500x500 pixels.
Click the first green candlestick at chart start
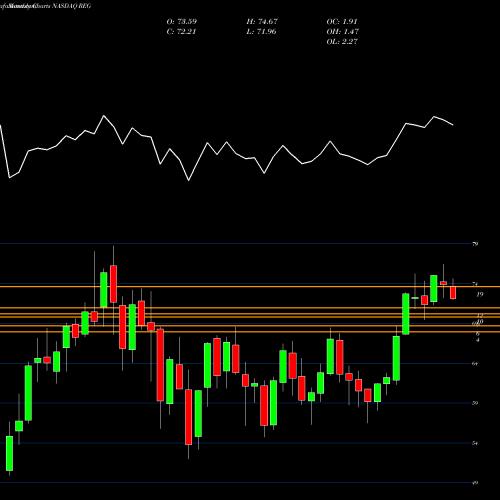click(9, 453)
